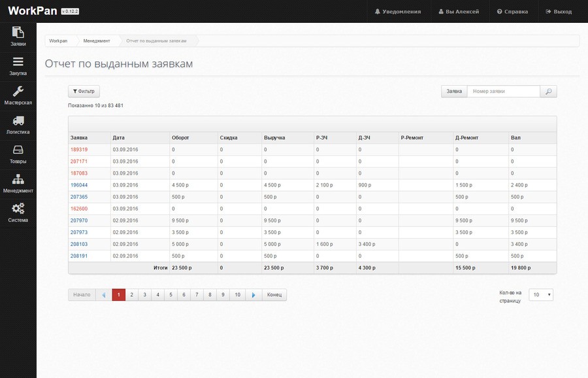Screen dimensions: 588x378
Task: Open request 162600
Action: 79,209
